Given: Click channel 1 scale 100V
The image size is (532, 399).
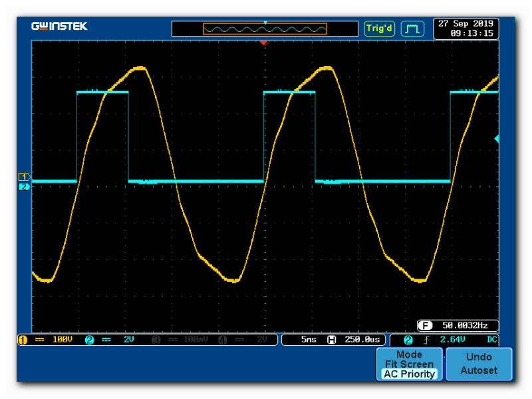Looking at the screenshot, I should pyautogui.click(x=63, y=340).
